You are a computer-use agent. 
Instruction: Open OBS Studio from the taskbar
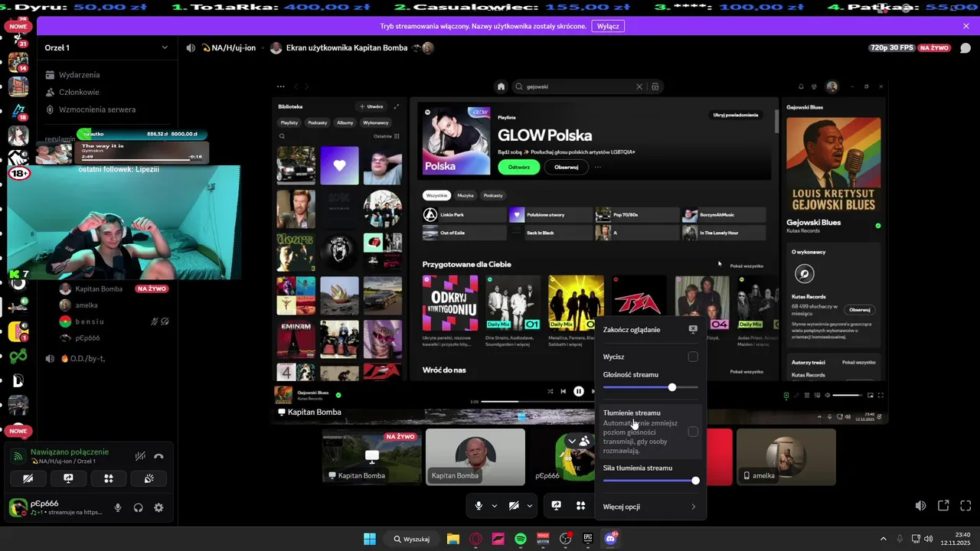[x=566, y=539]
